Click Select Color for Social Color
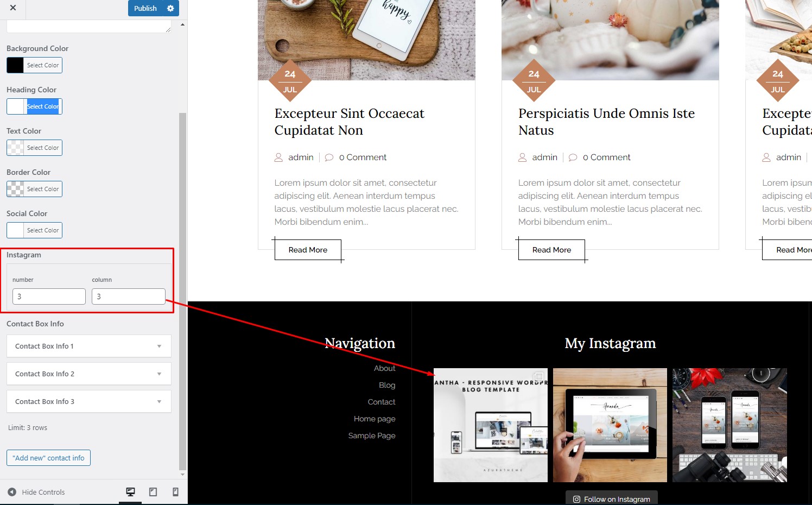 (x=43, y=230)
